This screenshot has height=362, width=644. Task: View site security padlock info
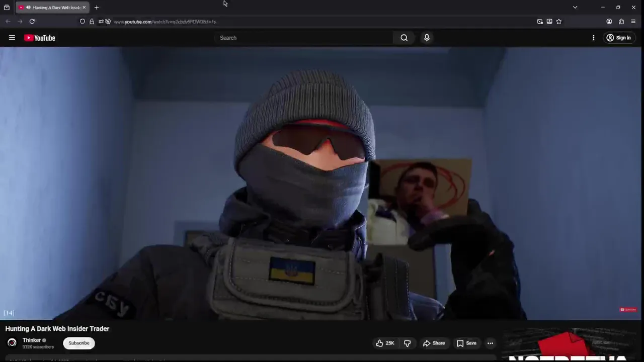(x=92, y=22)
